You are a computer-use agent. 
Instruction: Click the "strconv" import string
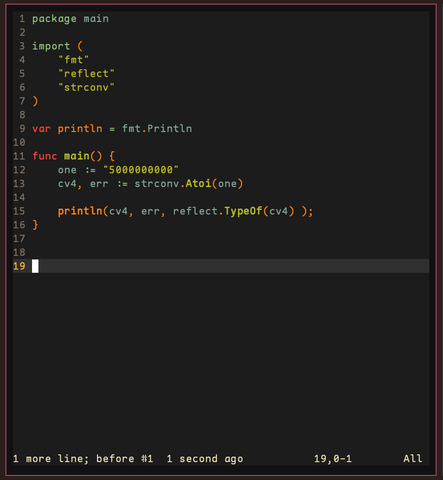click(x=86, y=87)
